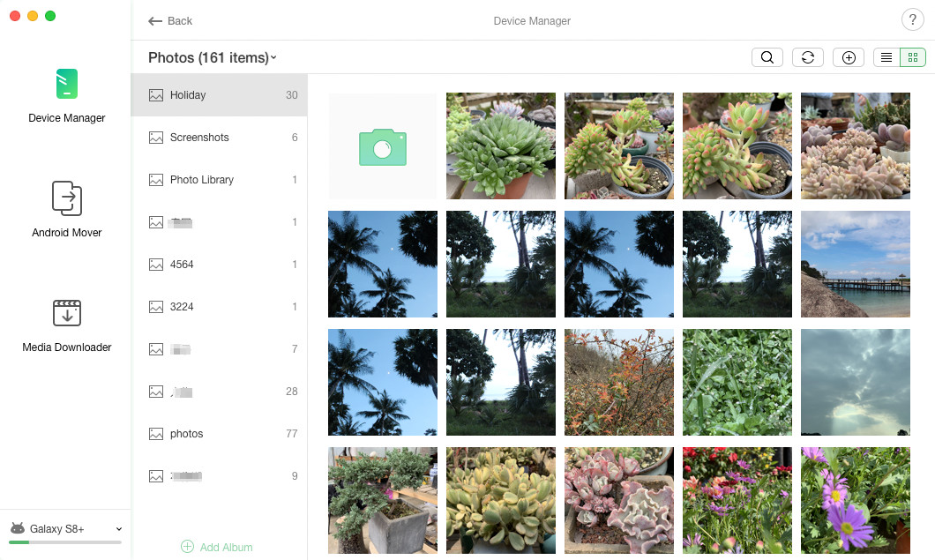
Task: Open the Galaxy S8+ device dropdown
Action: coord(119,529)
